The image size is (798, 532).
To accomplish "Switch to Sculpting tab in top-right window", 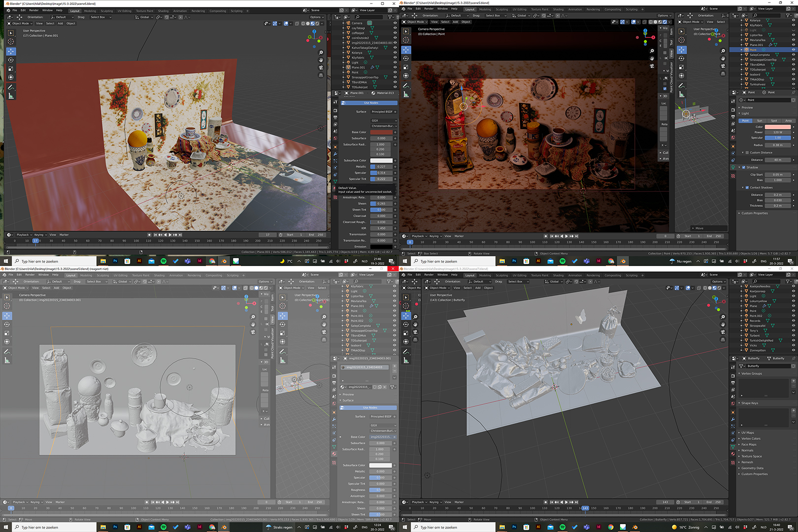I will (502, 9).
